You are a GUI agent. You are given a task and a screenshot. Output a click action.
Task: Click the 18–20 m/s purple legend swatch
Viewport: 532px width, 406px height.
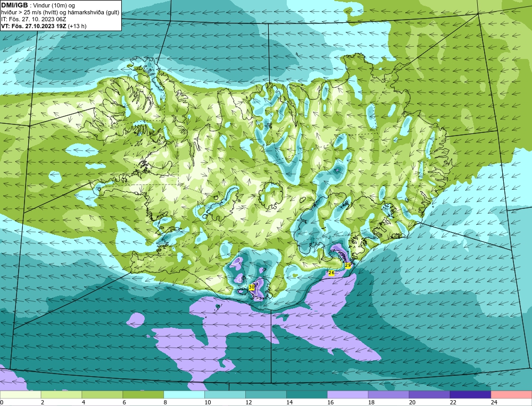point(388,395)
